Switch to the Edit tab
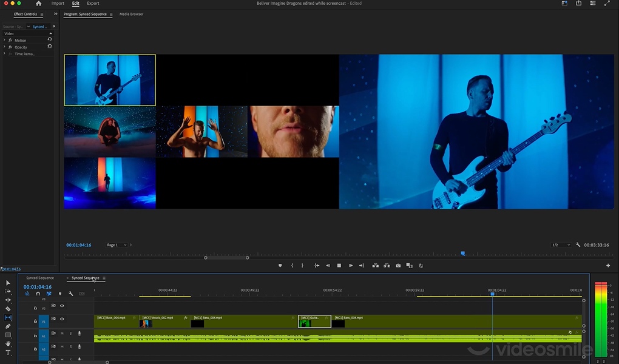This screenshot has width=619, height=364. (x=75, y=3)
